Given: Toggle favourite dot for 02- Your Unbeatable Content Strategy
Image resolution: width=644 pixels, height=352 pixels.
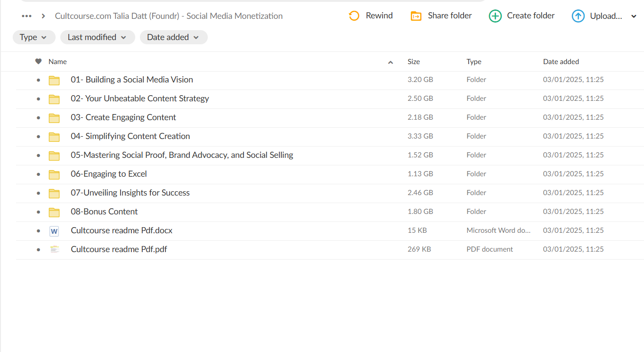Looking at the screenshot, I should click(39, 99).
